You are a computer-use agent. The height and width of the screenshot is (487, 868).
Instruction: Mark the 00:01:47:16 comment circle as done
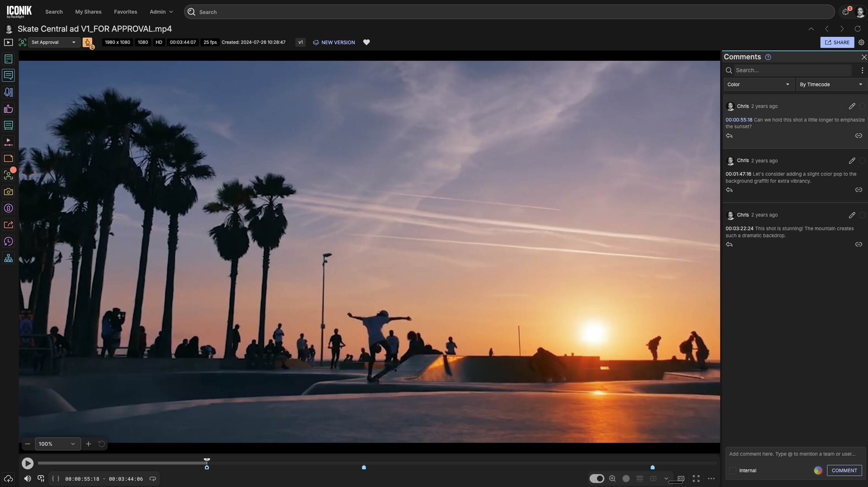[862, 161]
